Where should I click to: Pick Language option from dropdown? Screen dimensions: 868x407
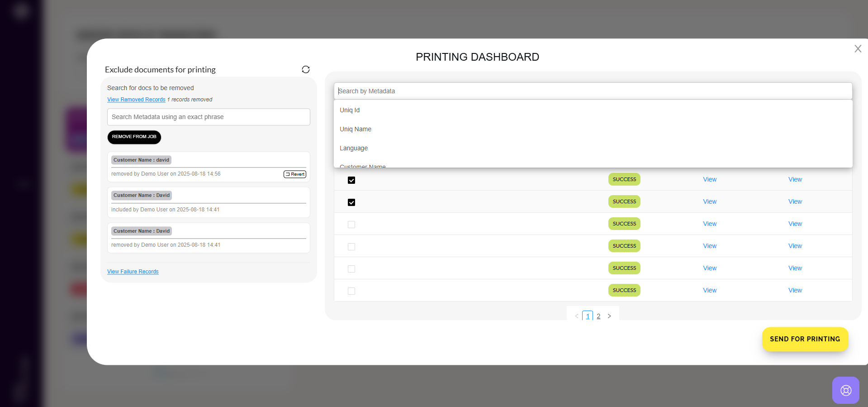click(x=354, y=148)
